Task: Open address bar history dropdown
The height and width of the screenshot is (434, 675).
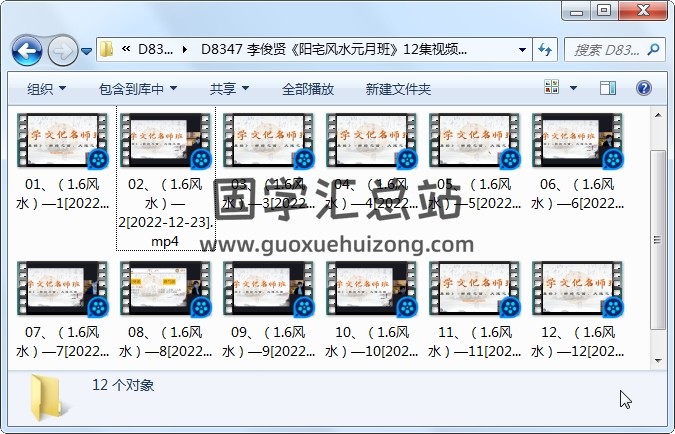Action: click(x=522, y=50)
